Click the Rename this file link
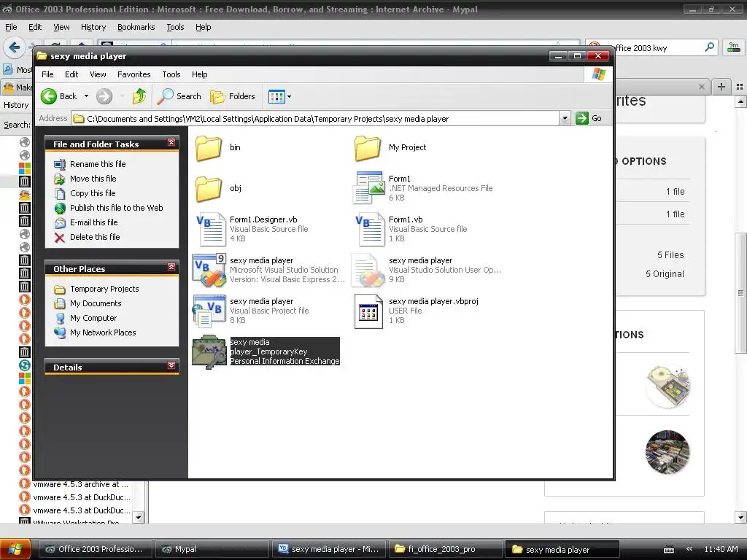This screenshot has width=747, height=560. [98, 164]
